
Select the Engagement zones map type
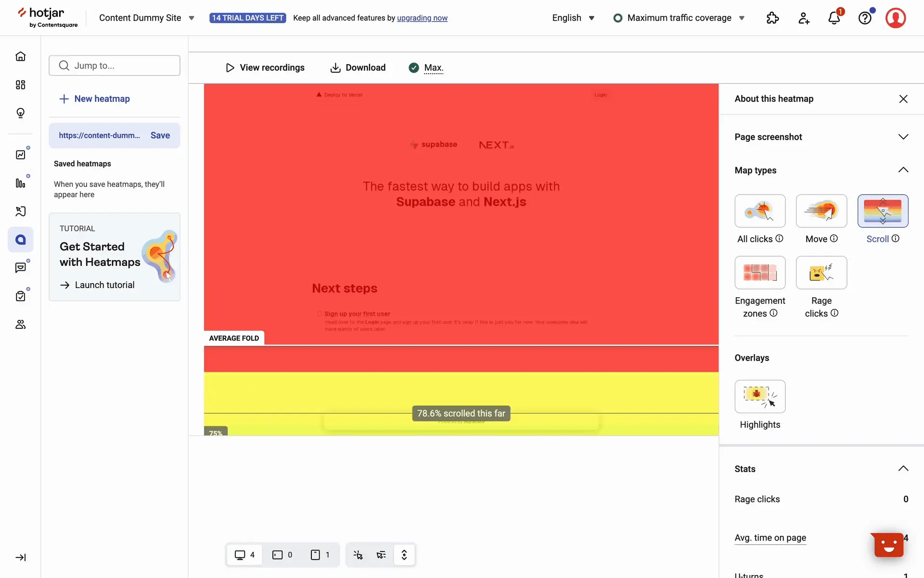(x=760, y=273)
